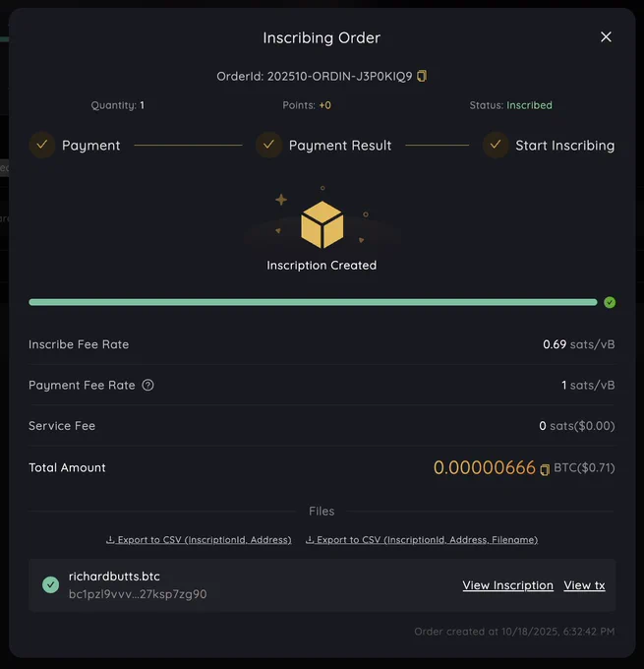Click the Payment step checkmark
The image size is (644, 669).
coord(42,145)
